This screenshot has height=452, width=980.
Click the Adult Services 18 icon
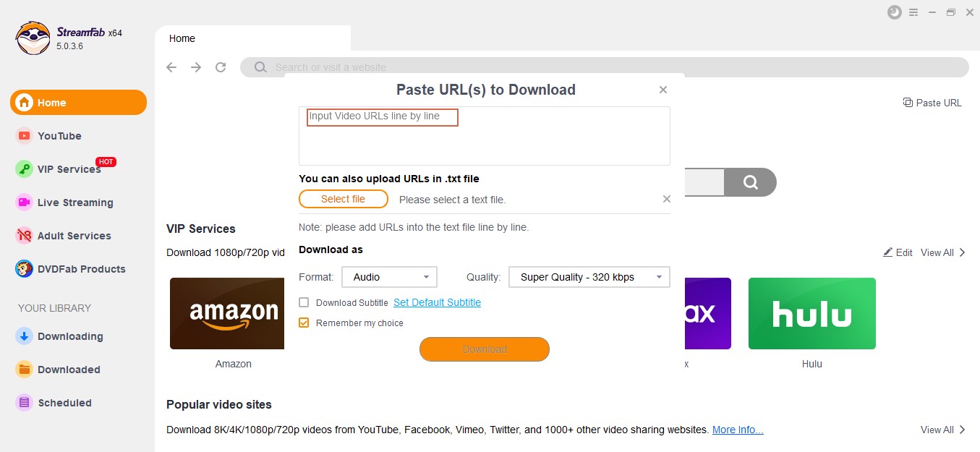(25, 236)
